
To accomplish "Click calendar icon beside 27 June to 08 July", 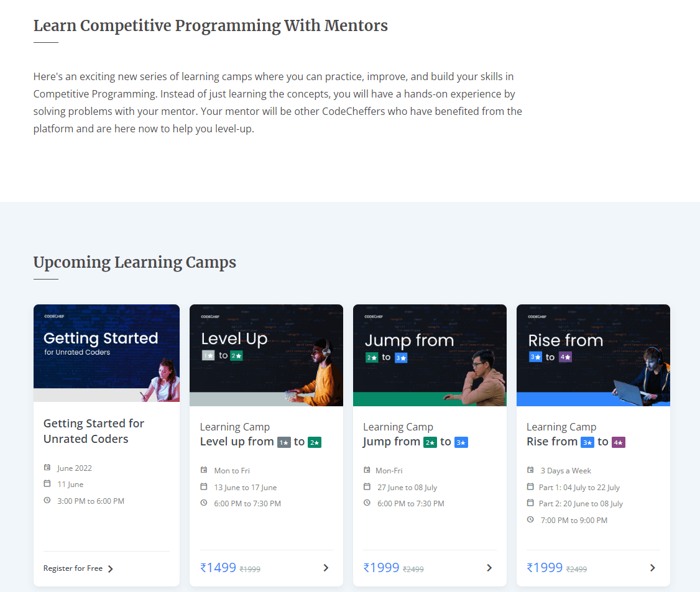I will (x=367, y=486).
